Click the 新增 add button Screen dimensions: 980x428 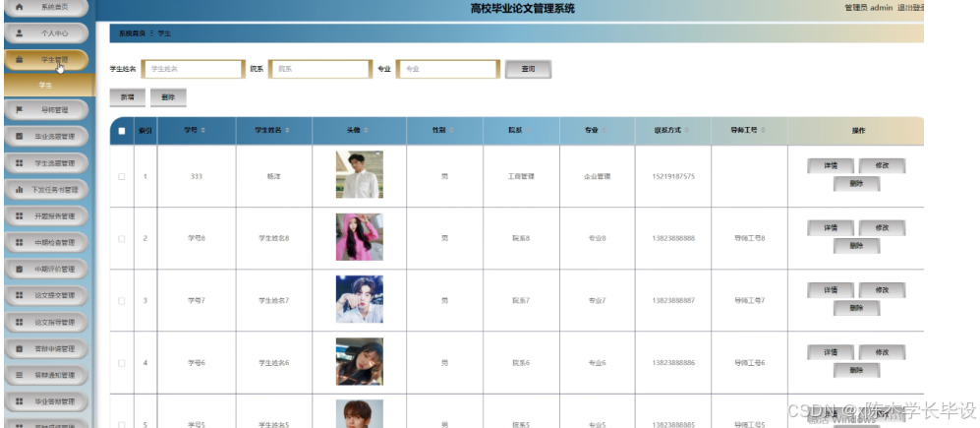pos(128,97)
